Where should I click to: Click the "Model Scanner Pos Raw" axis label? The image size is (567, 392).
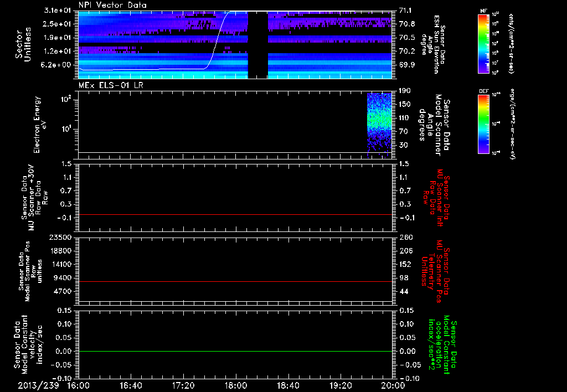point(30,271)
